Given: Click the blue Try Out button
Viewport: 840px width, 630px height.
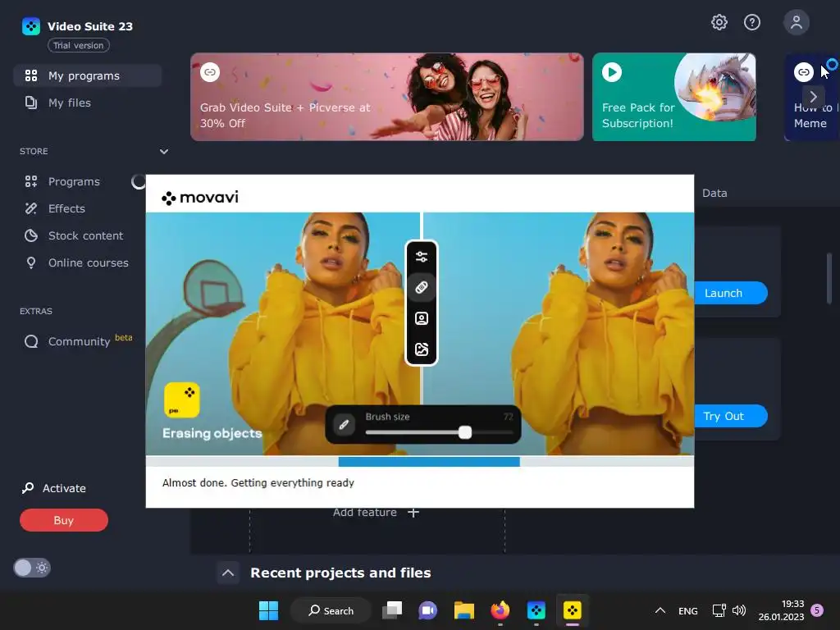Looking at the screenshot, I should coord(731,416).
